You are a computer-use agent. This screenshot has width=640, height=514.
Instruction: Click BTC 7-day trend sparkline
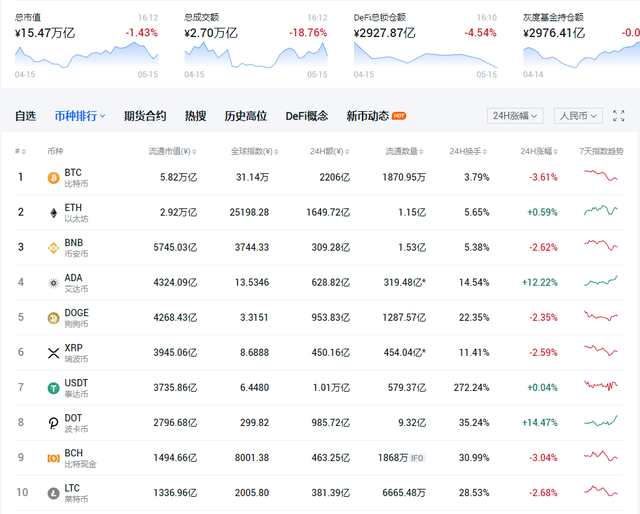(x=601, y=176)
